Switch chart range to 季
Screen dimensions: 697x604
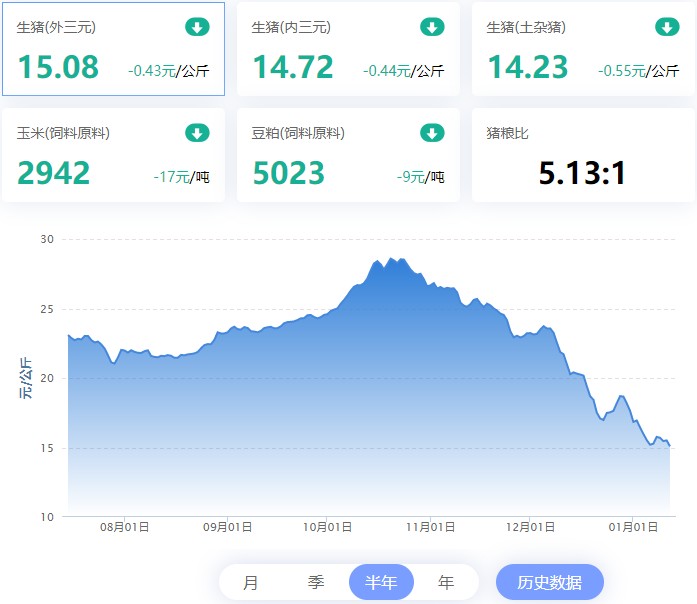click(x=316, y=582)
